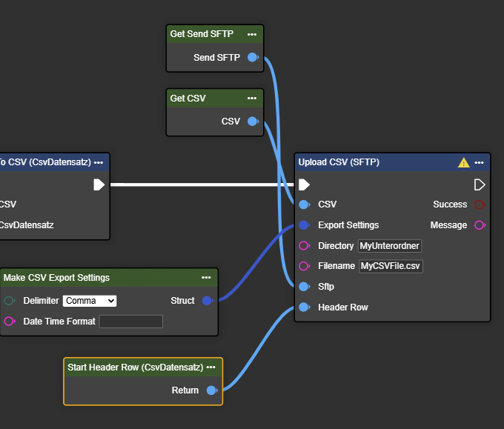Click the execution input pin on Upload CSV

304,184
